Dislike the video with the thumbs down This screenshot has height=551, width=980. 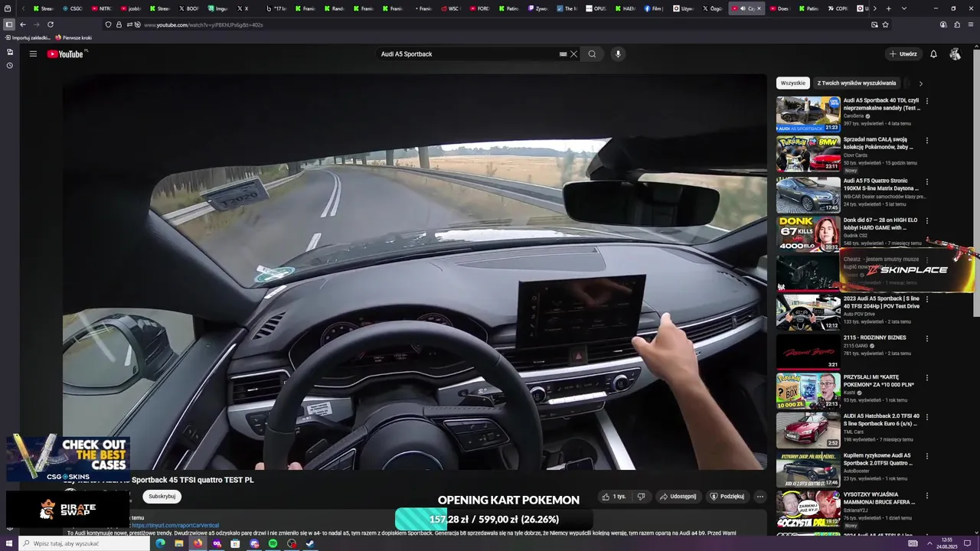tap(641, 497)
